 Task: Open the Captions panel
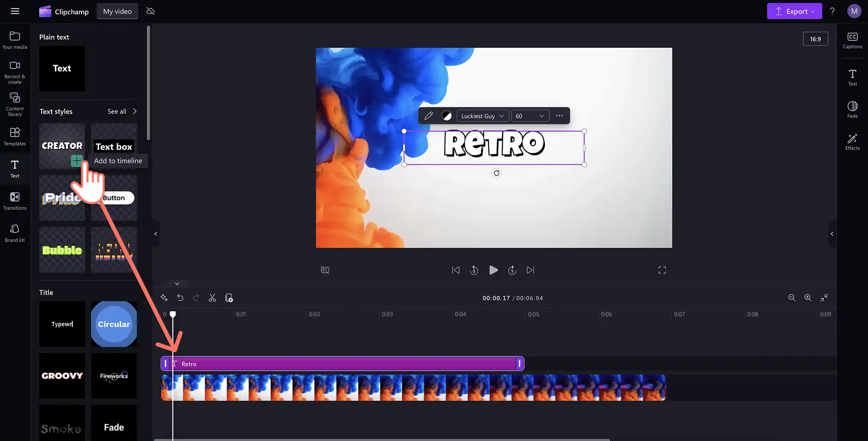[x=852, y=41]
